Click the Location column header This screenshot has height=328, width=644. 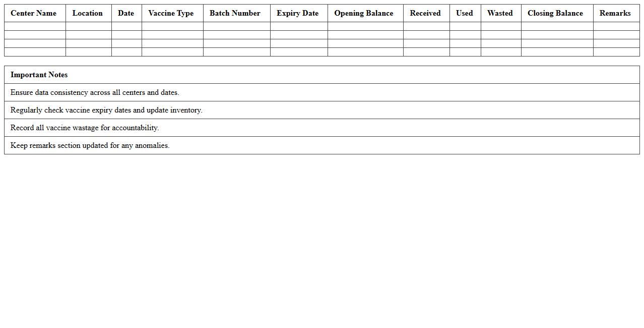tap(87, 13)
